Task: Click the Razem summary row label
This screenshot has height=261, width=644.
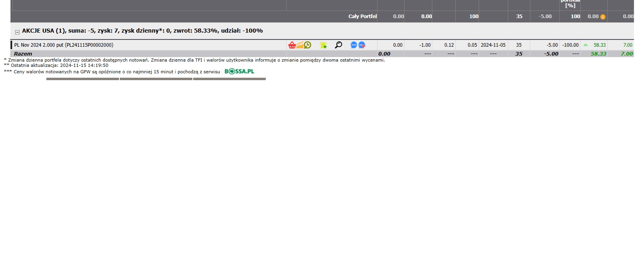Action: pyautogui.click(x=23, y=54)
